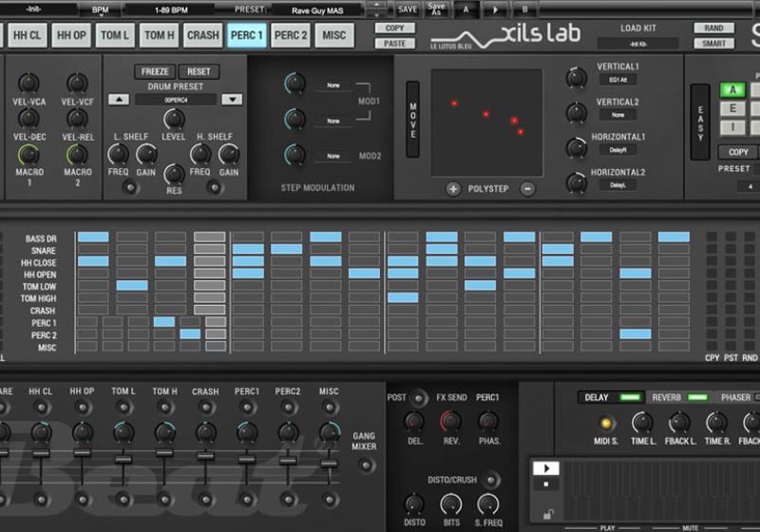Open the MOD2 source selector
Image resolution: width=760 pixels, height=532 pixels.
click(x=333, y=156)
